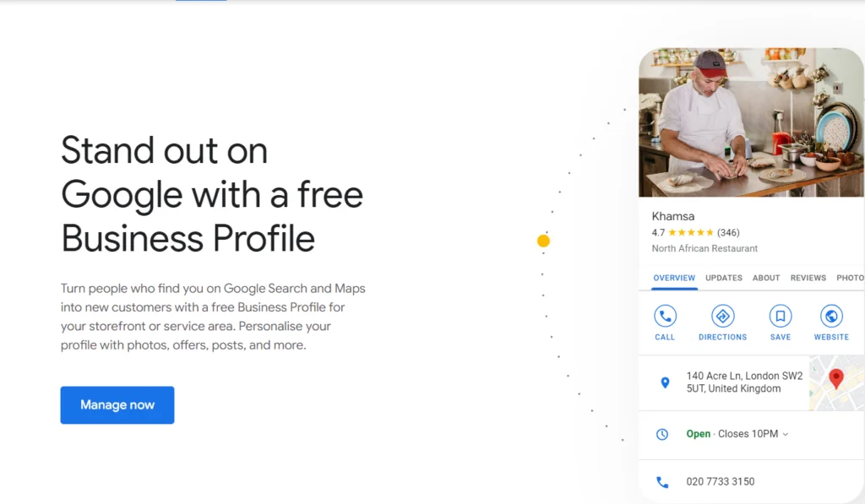View the About tab
The height and width of the screenshot is (504, 865).
pos(765,278)
